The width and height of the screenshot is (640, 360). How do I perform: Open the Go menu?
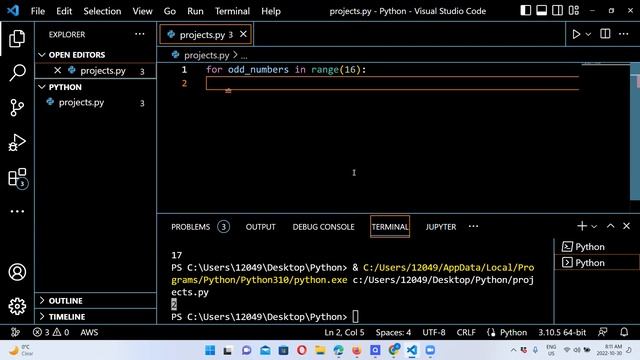169,11
